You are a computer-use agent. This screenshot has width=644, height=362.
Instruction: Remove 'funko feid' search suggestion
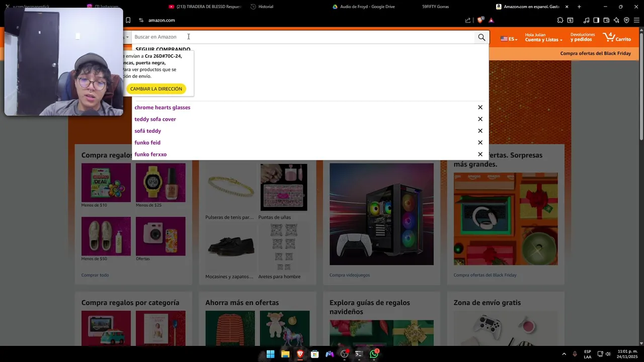tap(480, 142)
